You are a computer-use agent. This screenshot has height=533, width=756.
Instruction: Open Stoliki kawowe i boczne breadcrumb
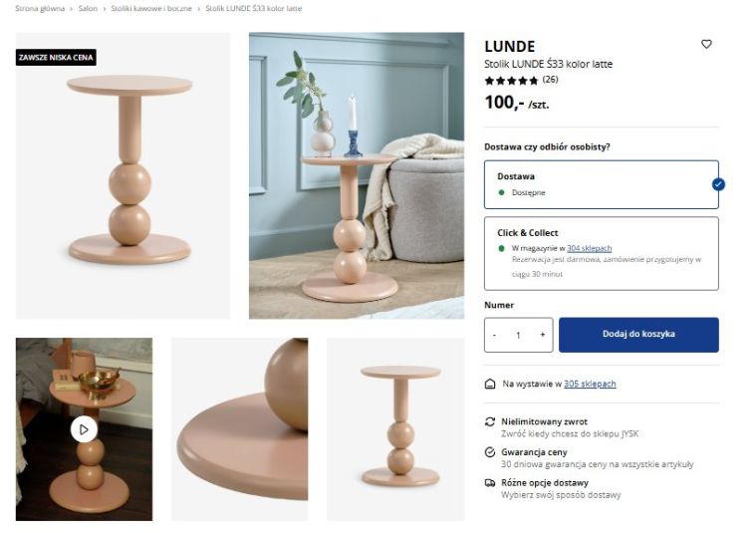[x=151, y=9]
